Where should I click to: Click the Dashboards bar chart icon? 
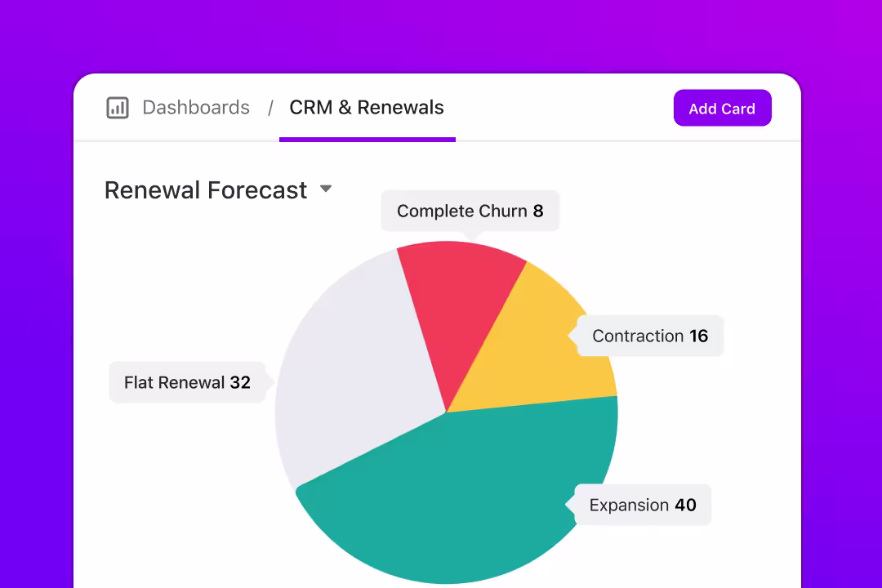tap(118, 108)
